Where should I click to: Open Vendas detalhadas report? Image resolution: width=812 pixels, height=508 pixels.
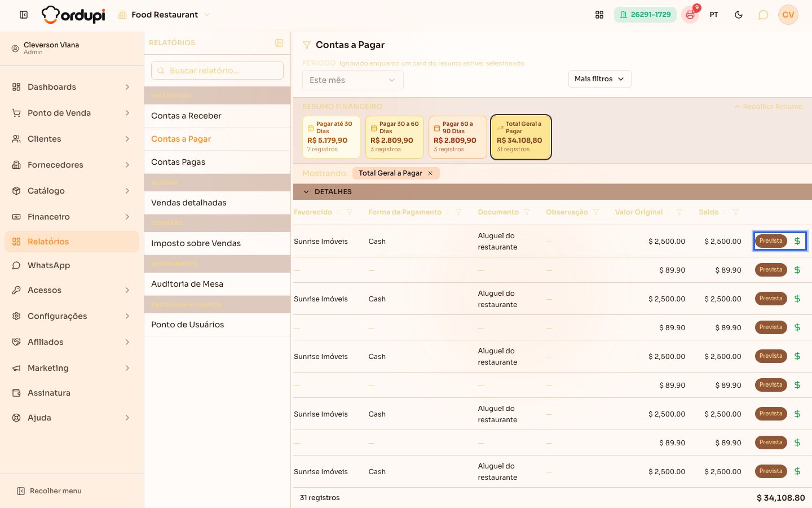[217, 203]
